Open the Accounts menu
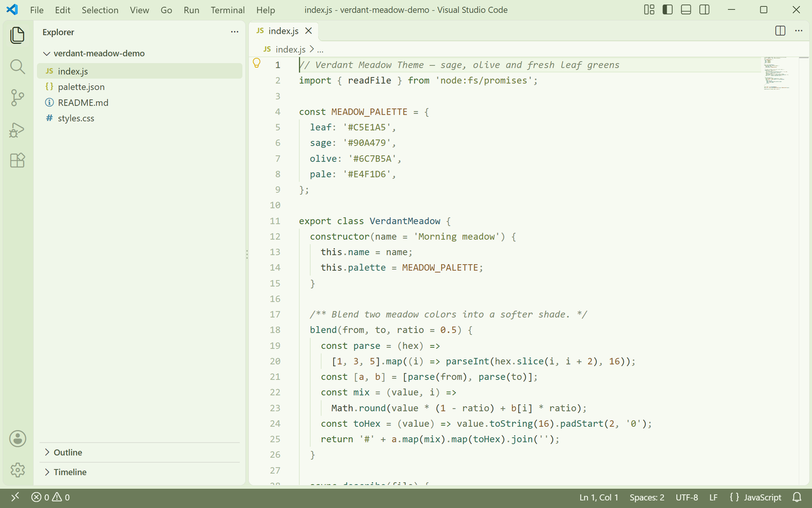The height and width of the screenshot is (508, 812). pos(17,439)
